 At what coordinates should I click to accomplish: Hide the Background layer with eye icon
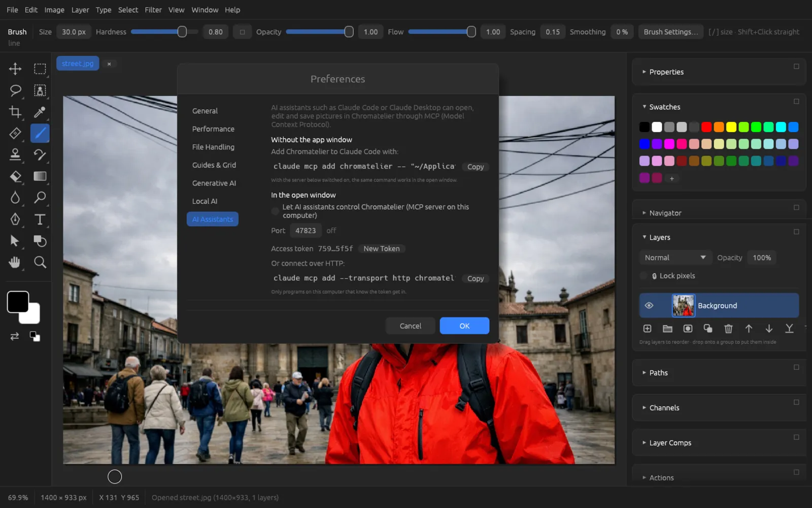[649, 305]
